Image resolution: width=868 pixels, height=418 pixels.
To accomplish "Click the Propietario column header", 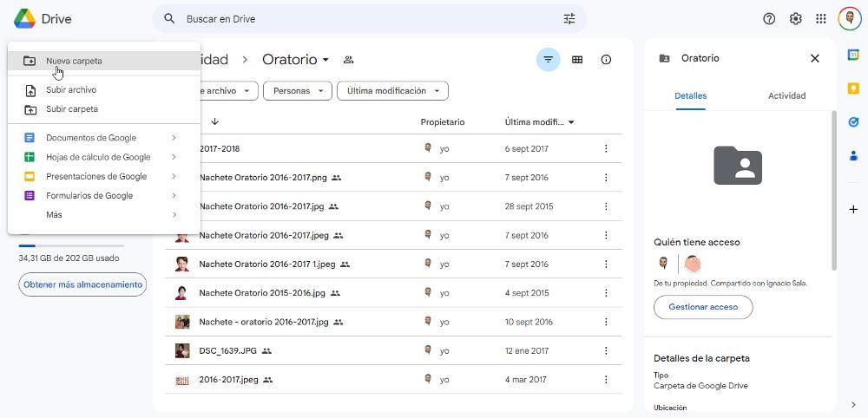I will (443, 122).
